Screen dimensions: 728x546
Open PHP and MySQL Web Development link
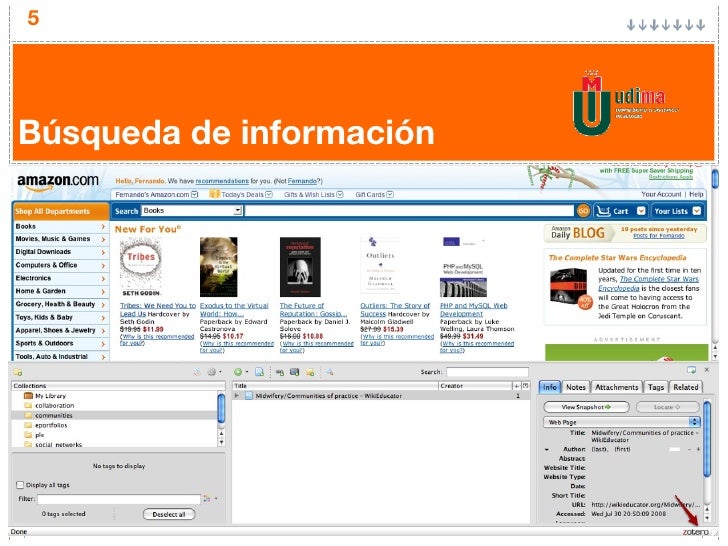(x=474, y=310)
